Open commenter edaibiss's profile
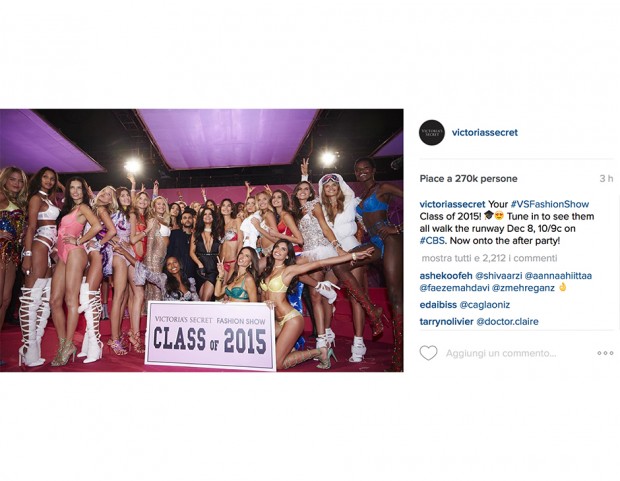620x481 pixels. click(x=438, y=305)
